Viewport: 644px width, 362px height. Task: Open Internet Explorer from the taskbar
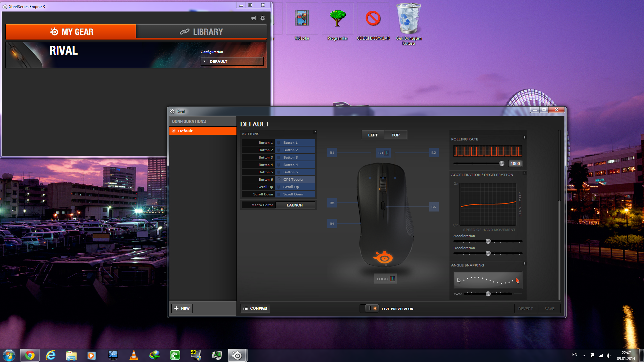click(51, 355)
